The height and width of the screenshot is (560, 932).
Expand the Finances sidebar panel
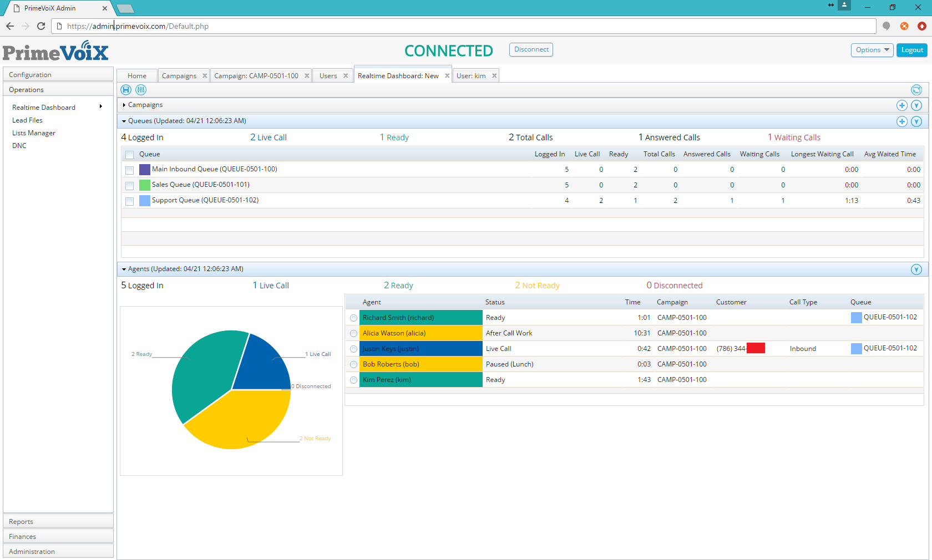[x=58, y=536]
